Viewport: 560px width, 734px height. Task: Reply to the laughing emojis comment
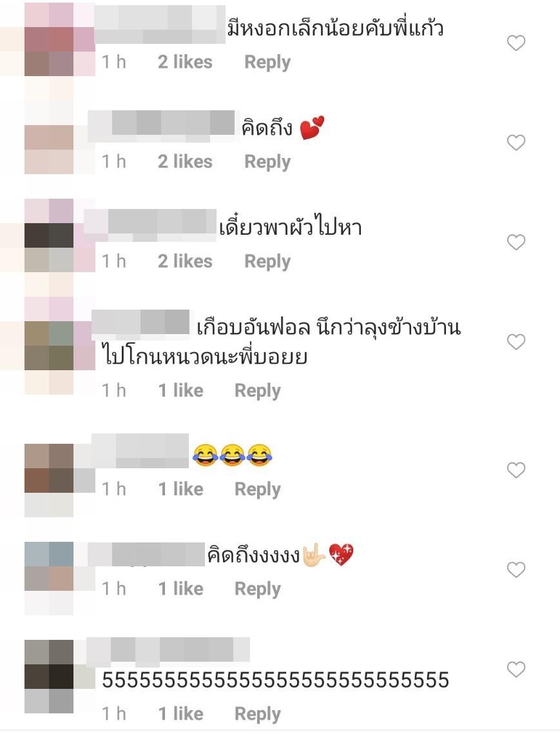click(x=257, y=490)
